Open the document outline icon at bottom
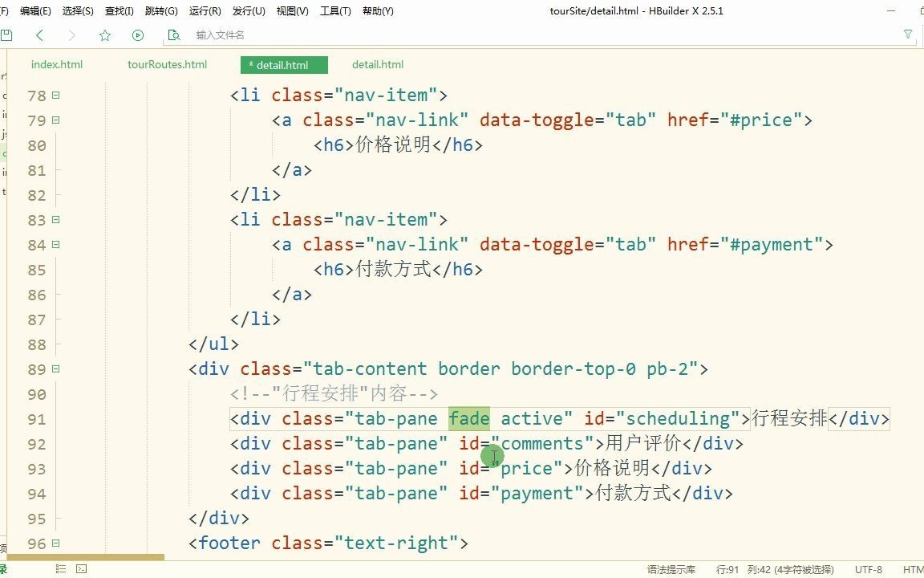924x578 pixels. tap(60, 568)
